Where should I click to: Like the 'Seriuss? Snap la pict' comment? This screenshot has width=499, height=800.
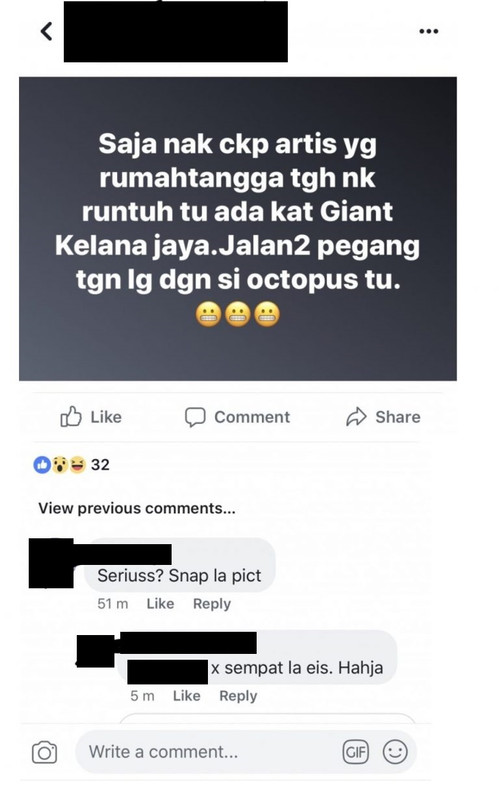pyautogui.click(x=160, y=604)
